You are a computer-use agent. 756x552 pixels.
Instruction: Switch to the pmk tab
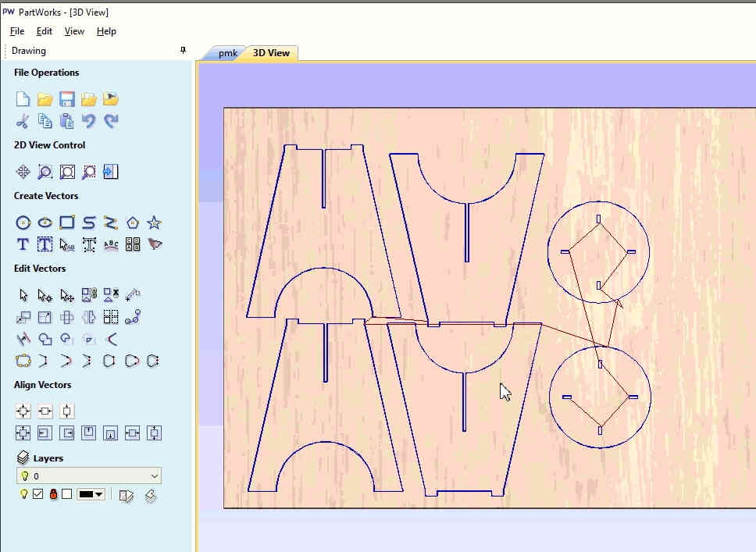pos(227,53)
